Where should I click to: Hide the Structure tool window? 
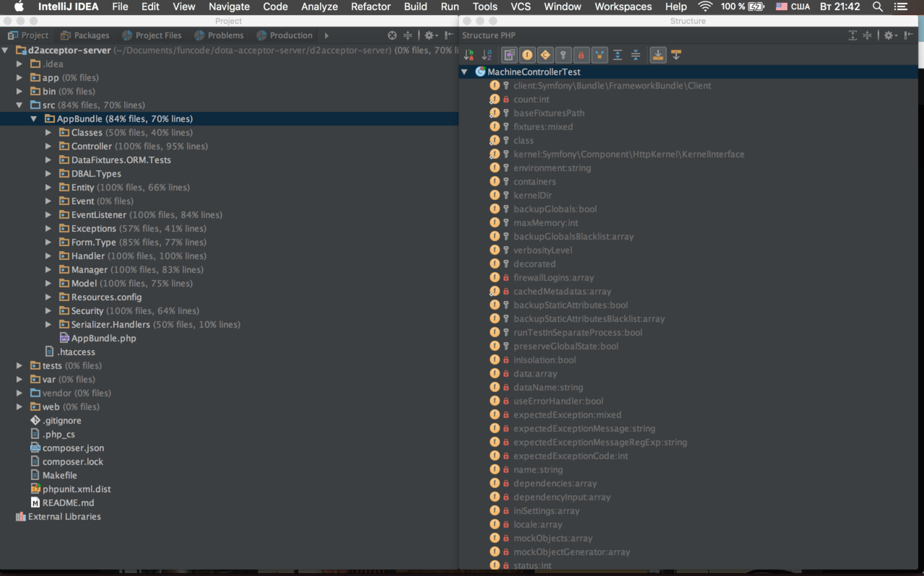coord(909,35)
